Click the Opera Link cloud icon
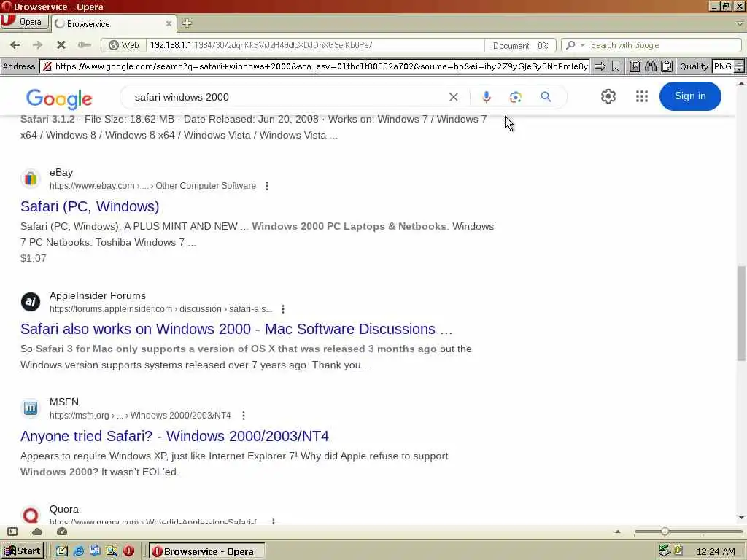This screenshot has width=747, height=560. tap(37, 532)
